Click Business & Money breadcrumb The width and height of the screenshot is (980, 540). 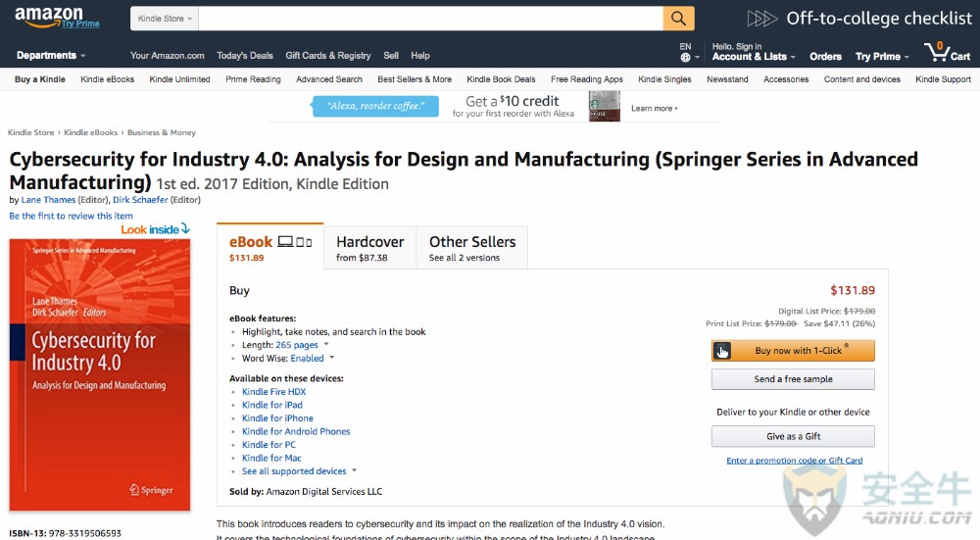click(x=162, y=132)
